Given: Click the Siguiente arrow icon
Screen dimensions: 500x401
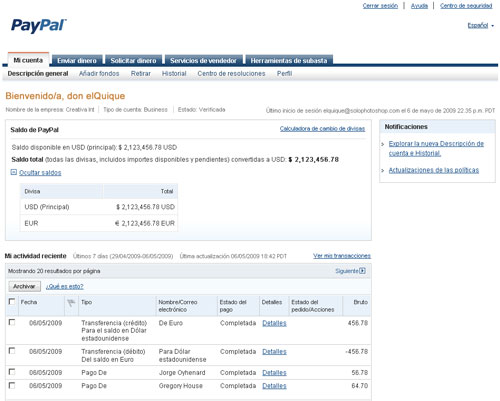Looking at the screenshot, I should coord(362,271).
